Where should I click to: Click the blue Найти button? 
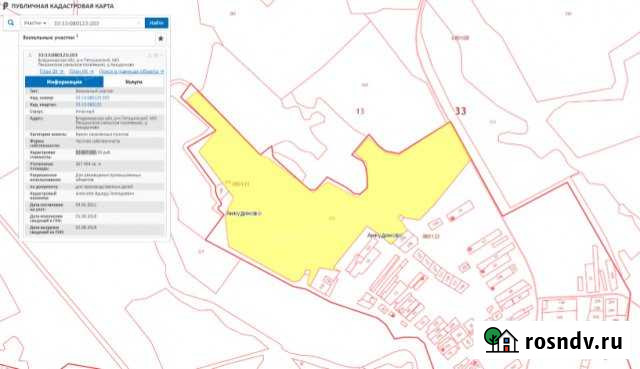pos(156,23)
